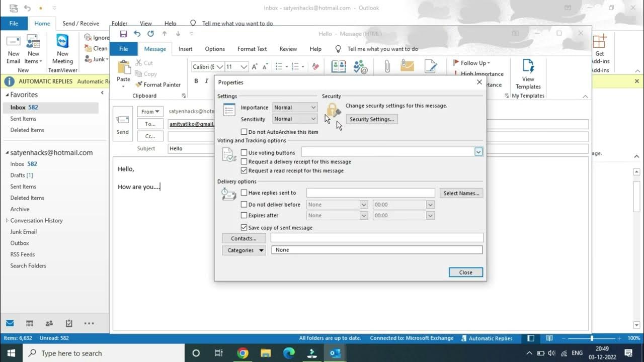Switch to the Format Text tab

(252, 49)
